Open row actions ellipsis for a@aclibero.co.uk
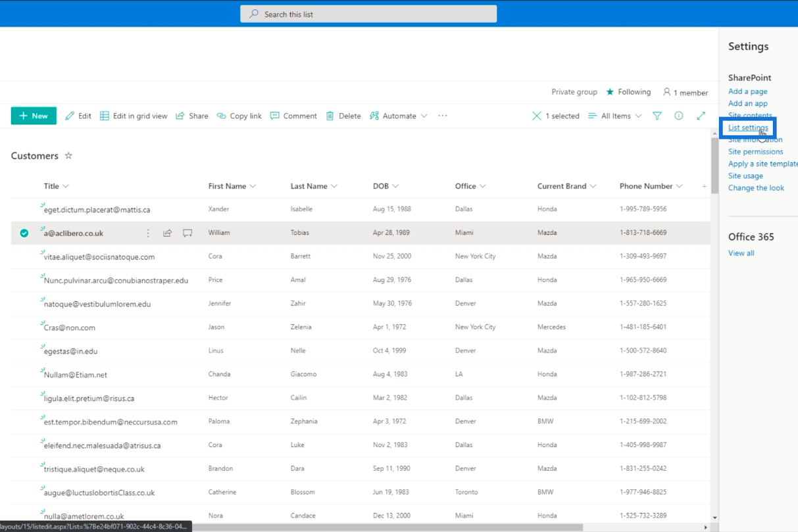The height and width of the screenshot is (532, 798). point(148,233)
